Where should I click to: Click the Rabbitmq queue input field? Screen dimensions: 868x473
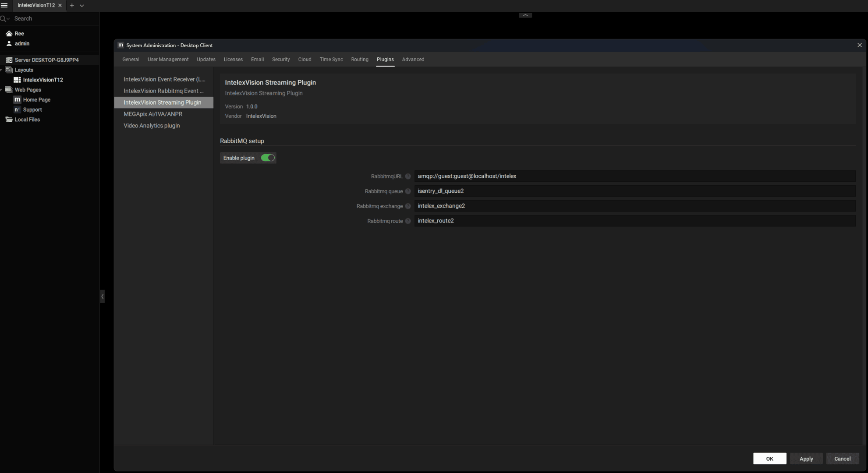click(x=634, y=191)
